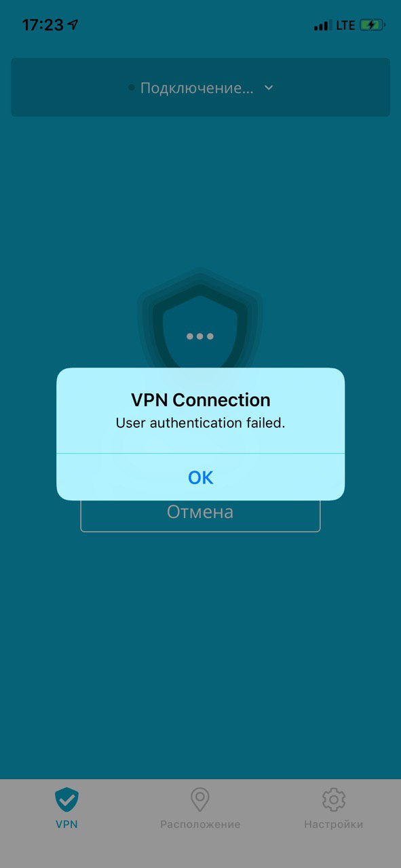Open the Расположение location pin icon
Screen dimensions: 401x868
[199, 800]
